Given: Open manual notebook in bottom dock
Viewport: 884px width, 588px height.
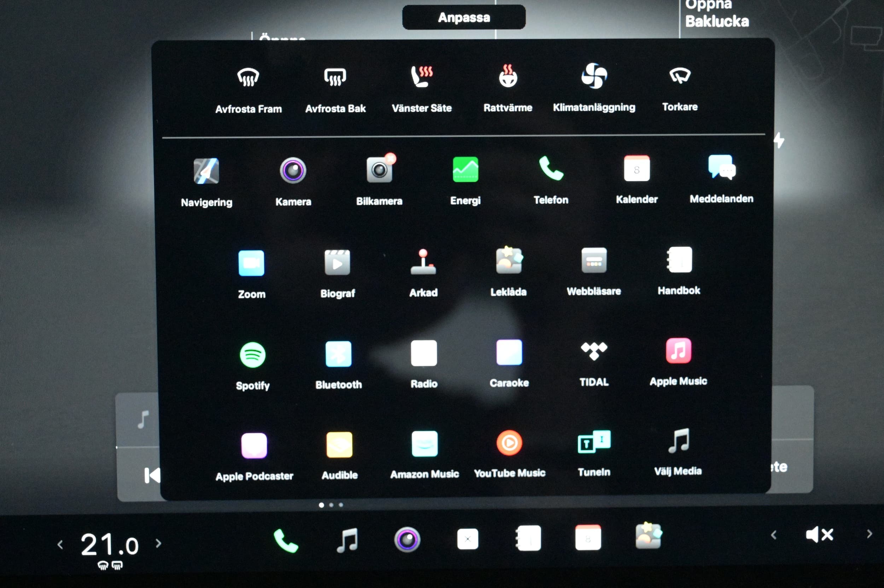Looking at the screenshot, I should point(528,538).
